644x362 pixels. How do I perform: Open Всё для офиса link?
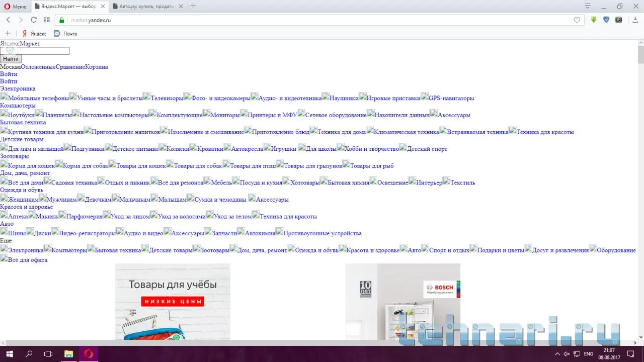28,260
